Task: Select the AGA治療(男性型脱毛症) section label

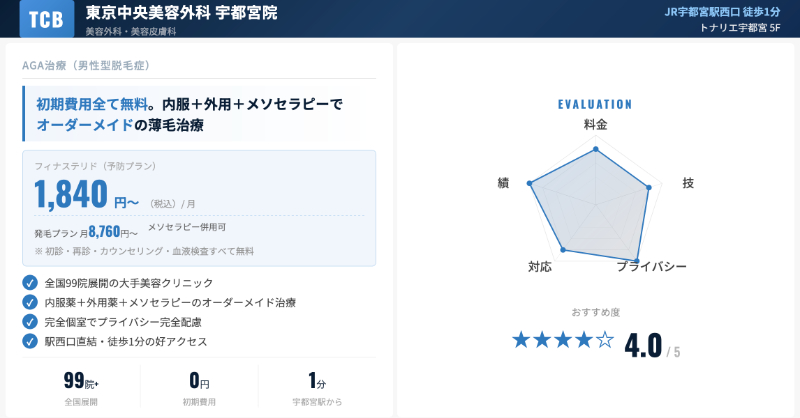Action: click(85, 65)
